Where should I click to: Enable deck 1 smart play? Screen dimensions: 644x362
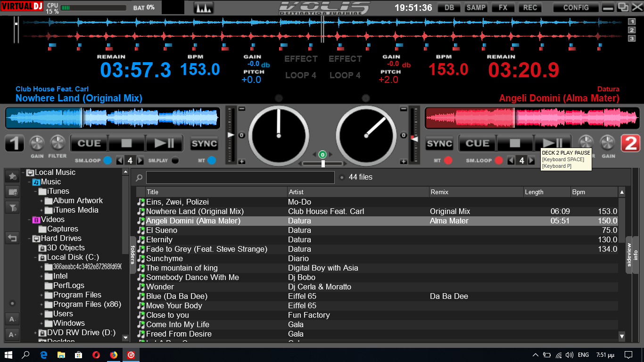point(175,160)
